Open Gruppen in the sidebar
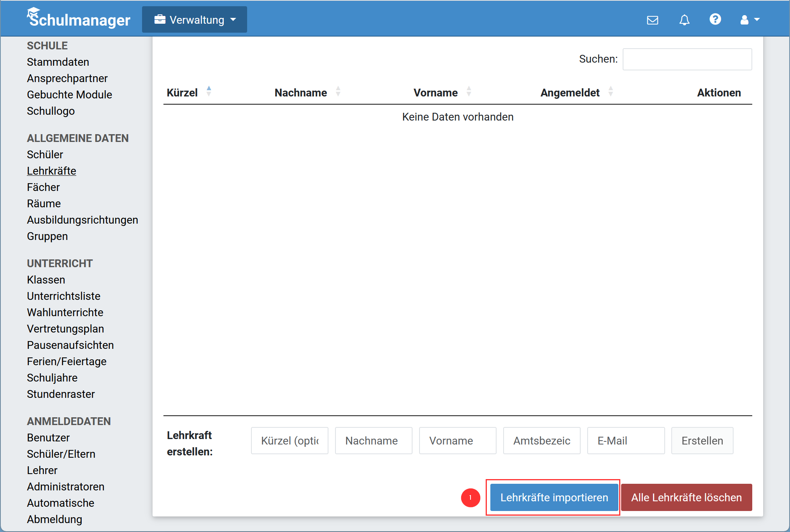790x532 pixels. (x=47, y=236)
